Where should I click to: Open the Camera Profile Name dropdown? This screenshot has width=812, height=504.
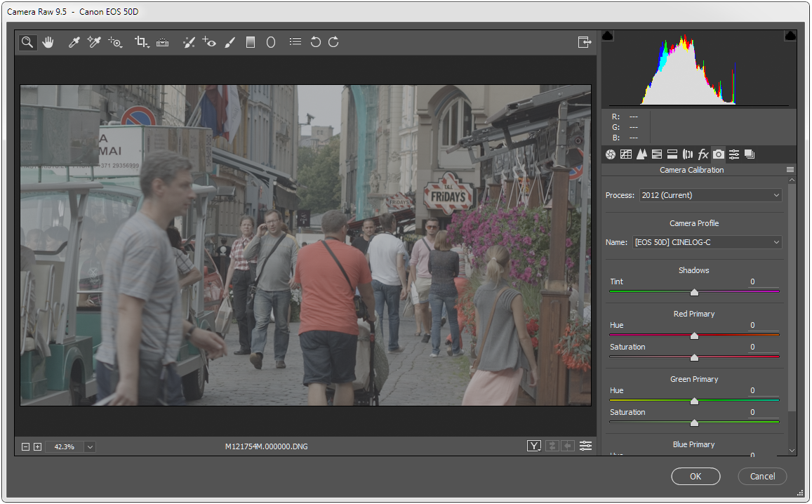point(707,242)
